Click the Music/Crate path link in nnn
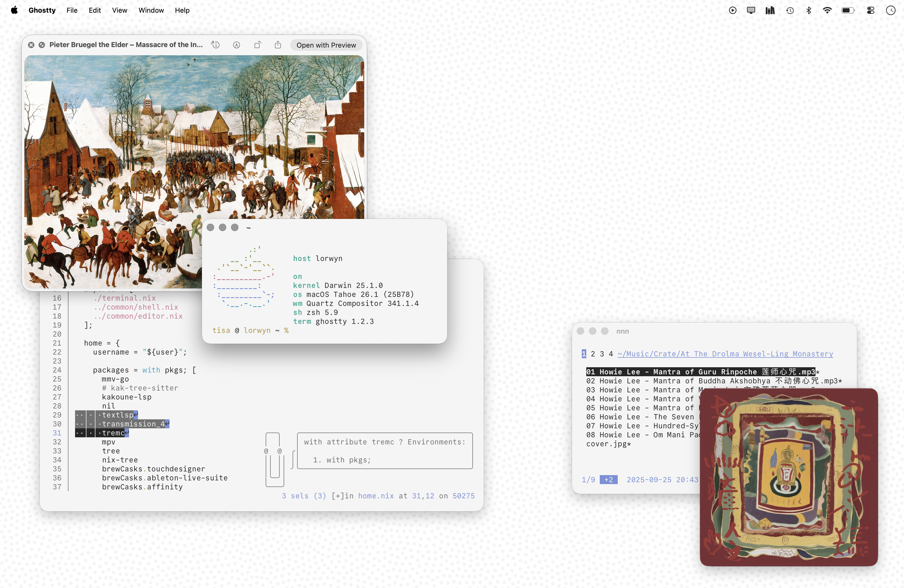Viewport: 904px width, 588px height. (725, 354)
